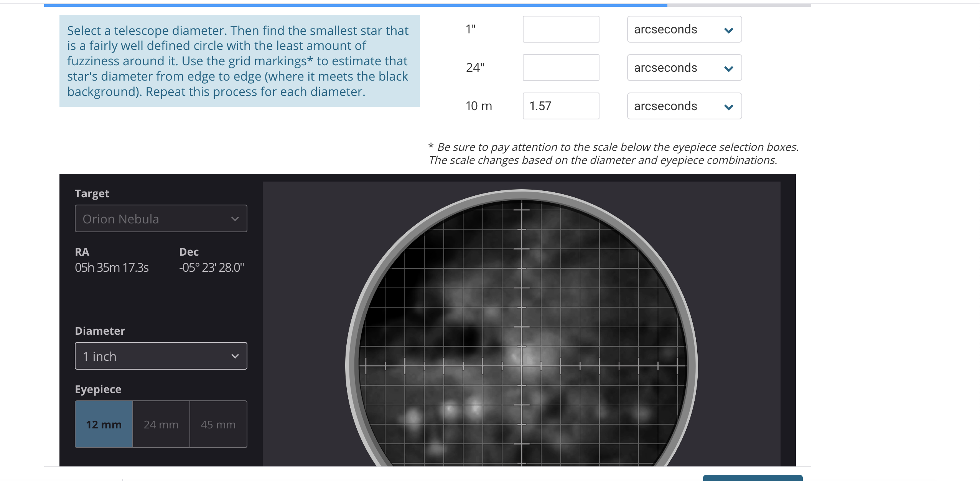The width and height of the screenshot is (980, 481).
Task: Expand the chevron on the Orion Nebula selector
Action: (236, 218)
